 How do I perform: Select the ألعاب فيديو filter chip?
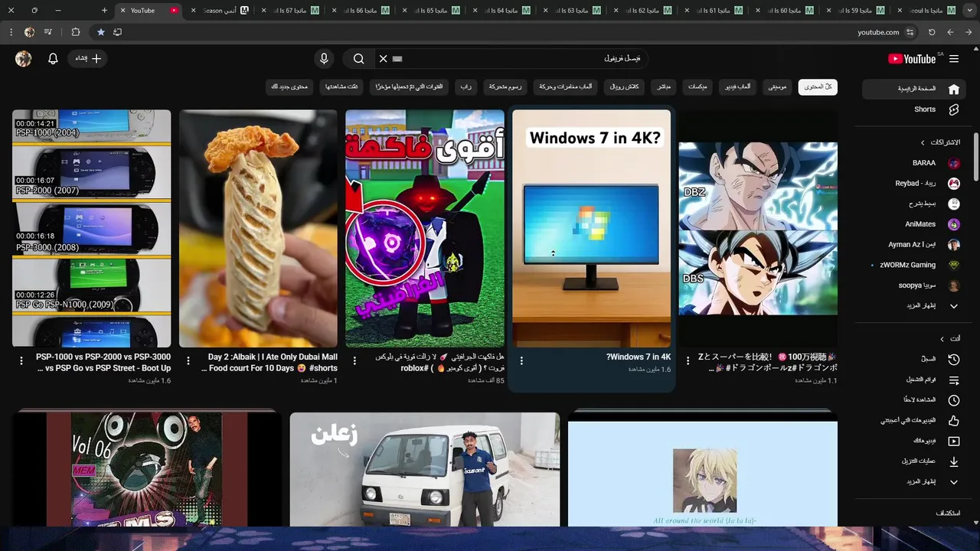point(738,87)
